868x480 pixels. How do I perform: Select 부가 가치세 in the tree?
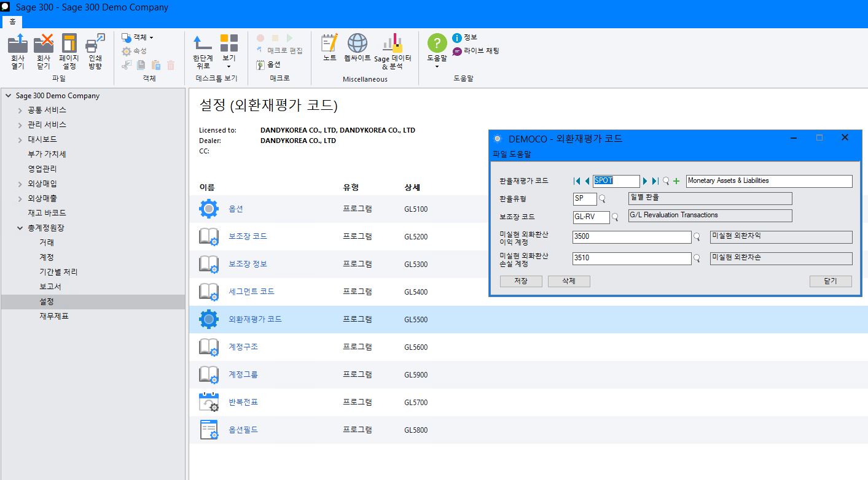tap(47, 154)
